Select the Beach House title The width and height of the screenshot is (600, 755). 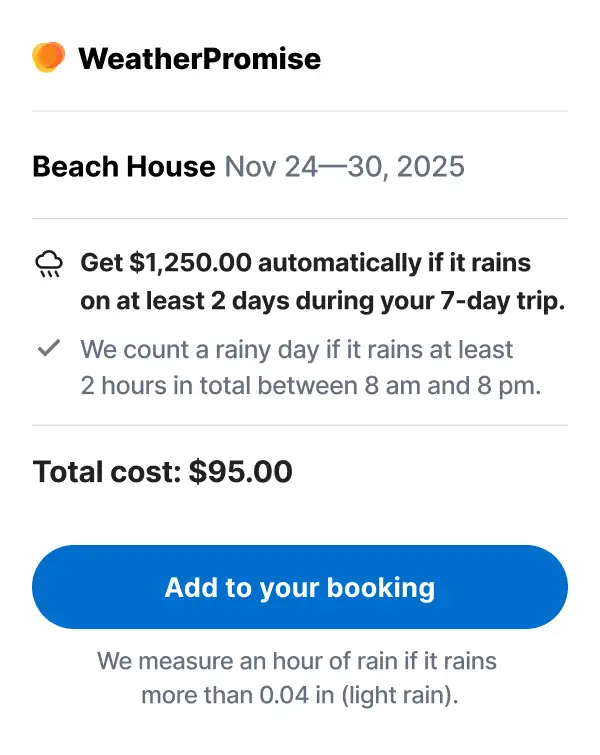[124, 166]
